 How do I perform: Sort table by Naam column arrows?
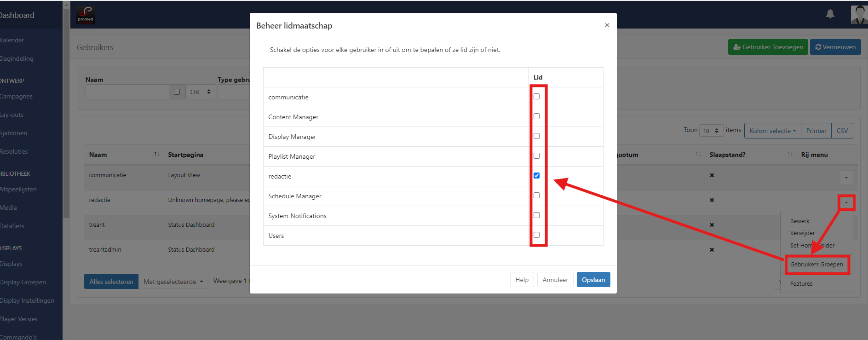(156, 155)
